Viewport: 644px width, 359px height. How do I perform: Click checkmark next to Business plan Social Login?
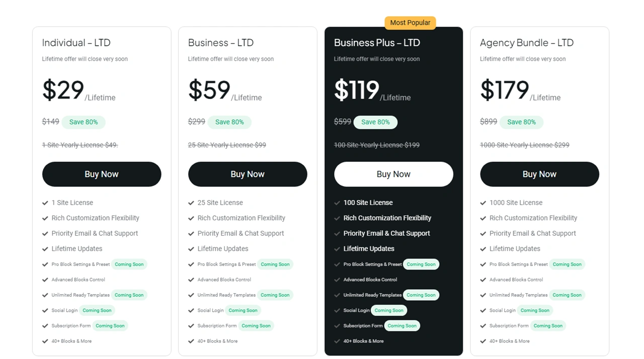click(x=191, y=310)
